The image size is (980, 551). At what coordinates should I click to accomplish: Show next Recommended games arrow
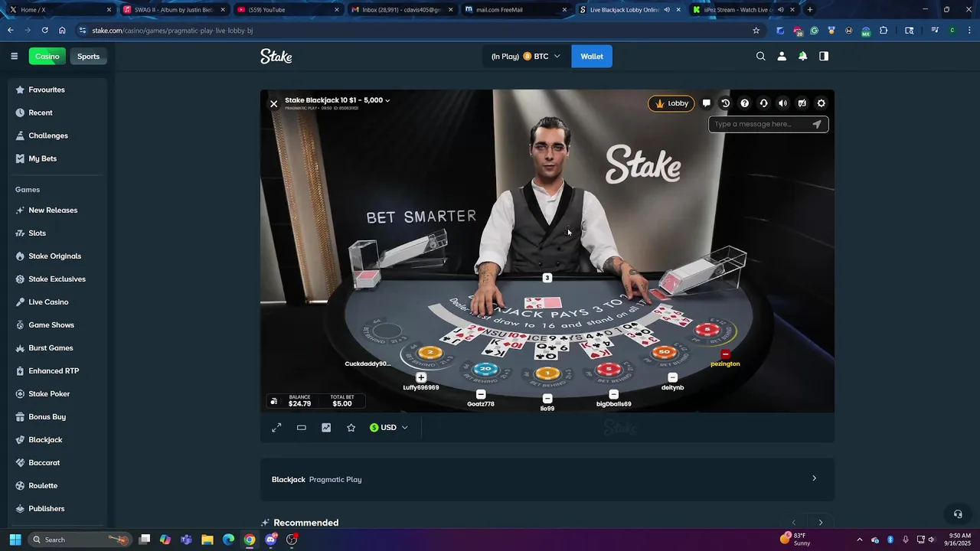pos(821,523)
